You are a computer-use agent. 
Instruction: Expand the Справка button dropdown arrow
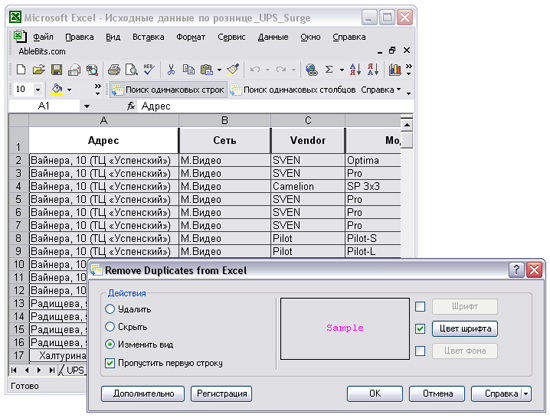click(526, 394)
